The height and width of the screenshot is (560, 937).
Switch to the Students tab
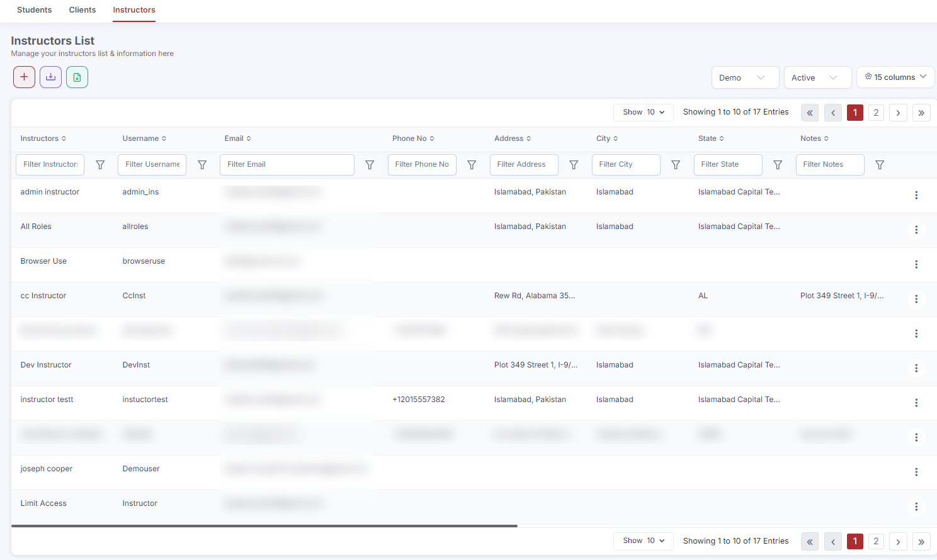[35, 10]
